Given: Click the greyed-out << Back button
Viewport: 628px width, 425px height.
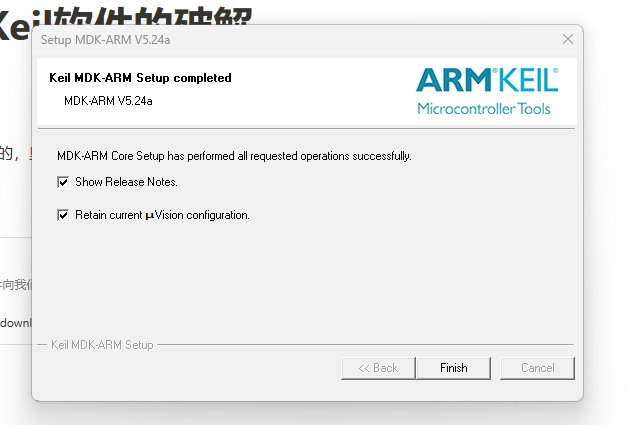Looking at the screenshot, I should click(x=378, y=368).
